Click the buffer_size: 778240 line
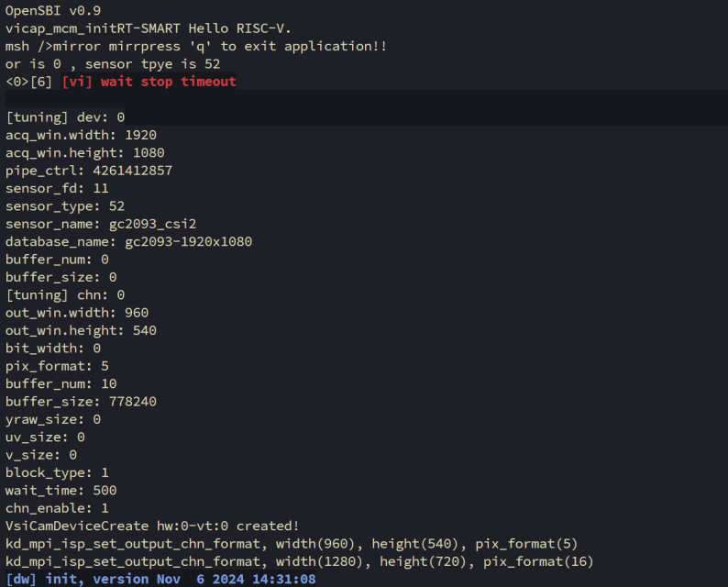The image size is (728, 587). 81,401
